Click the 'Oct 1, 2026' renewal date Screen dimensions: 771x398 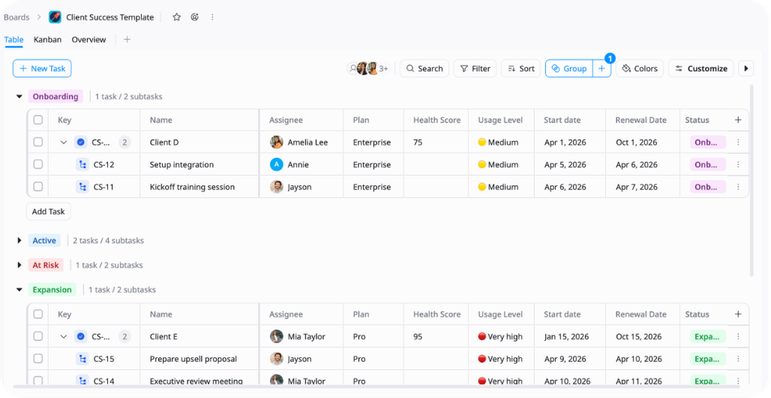pos(636,142)
